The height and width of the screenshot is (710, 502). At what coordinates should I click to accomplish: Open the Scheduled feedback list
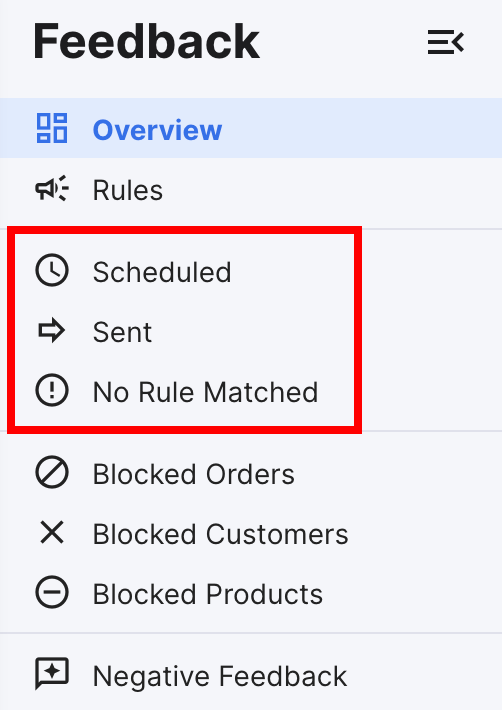click(x=162, y=272)
